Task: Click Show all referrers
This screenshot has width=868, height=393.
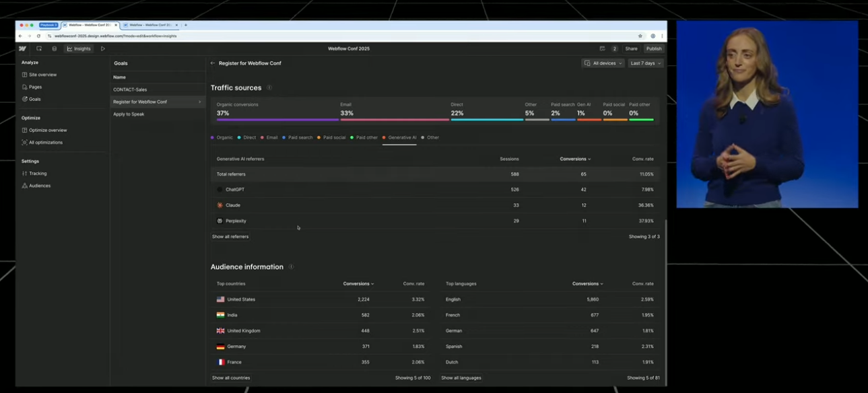Action: 230,237
